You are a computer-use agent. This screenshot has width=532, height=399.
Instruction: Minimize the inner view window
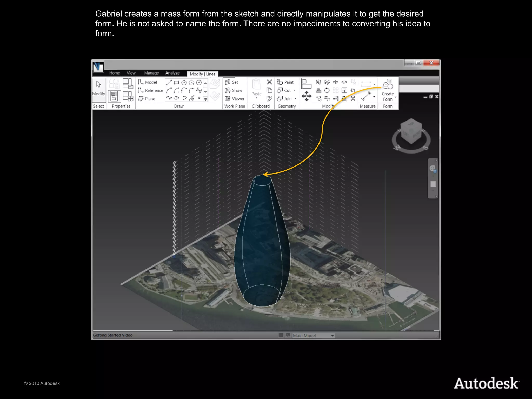click(x=425, y=97)
